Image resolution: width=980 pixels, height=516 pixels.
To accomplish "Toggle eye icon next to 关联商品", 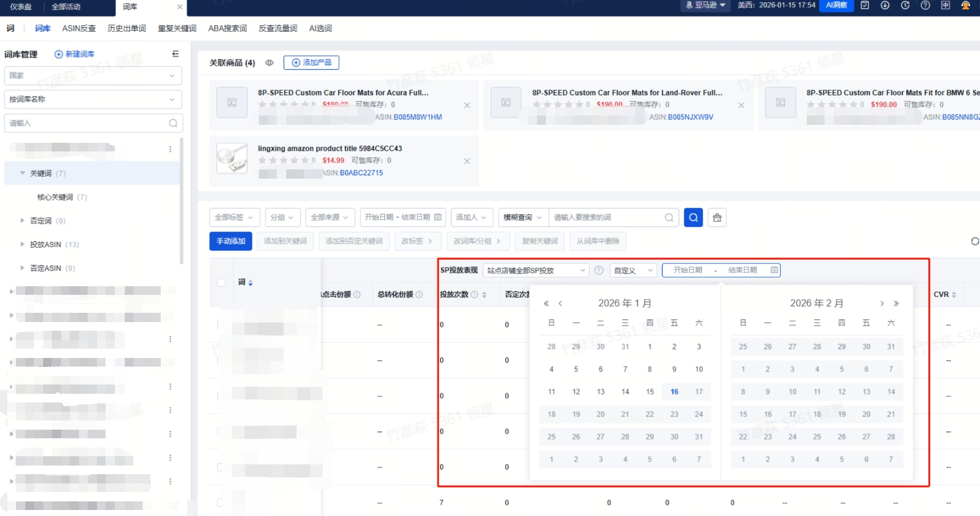I will tap(270, 63).
